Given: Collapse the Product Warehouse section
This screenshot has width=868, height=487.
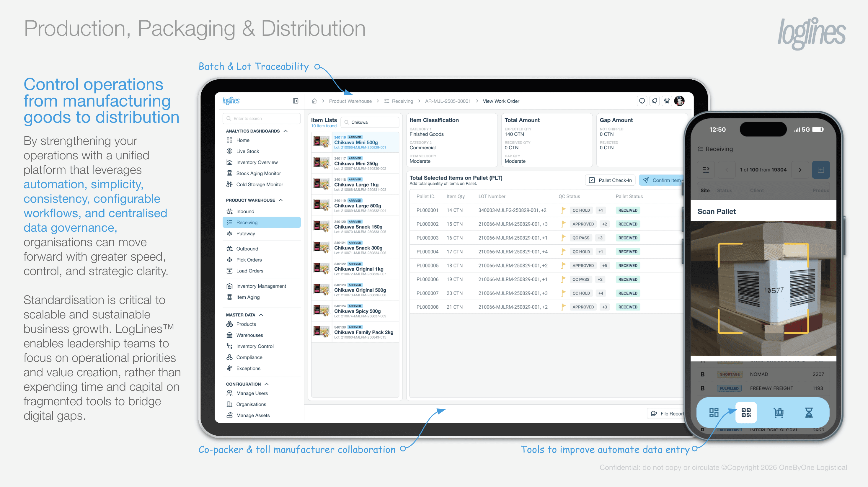Looking at the screenshot, I should pos(281,200).
